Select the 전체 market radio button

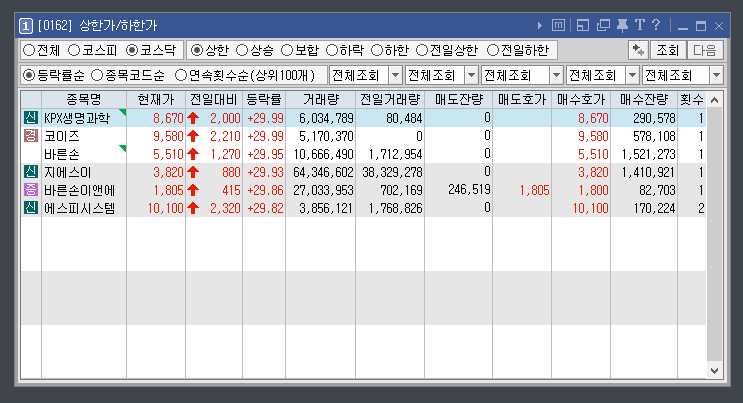[x=29, y=50]
